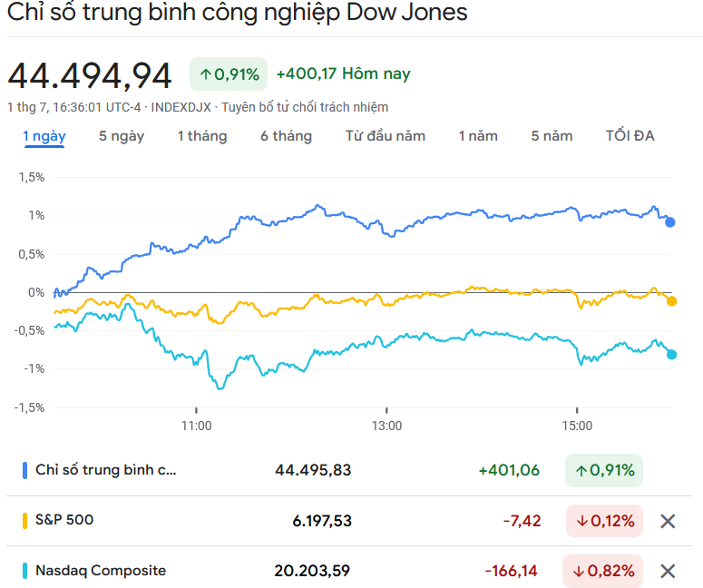Click the yellow S&P 500 endpoint dot
This screenshot has height=588, width=703.
[671, 301]
